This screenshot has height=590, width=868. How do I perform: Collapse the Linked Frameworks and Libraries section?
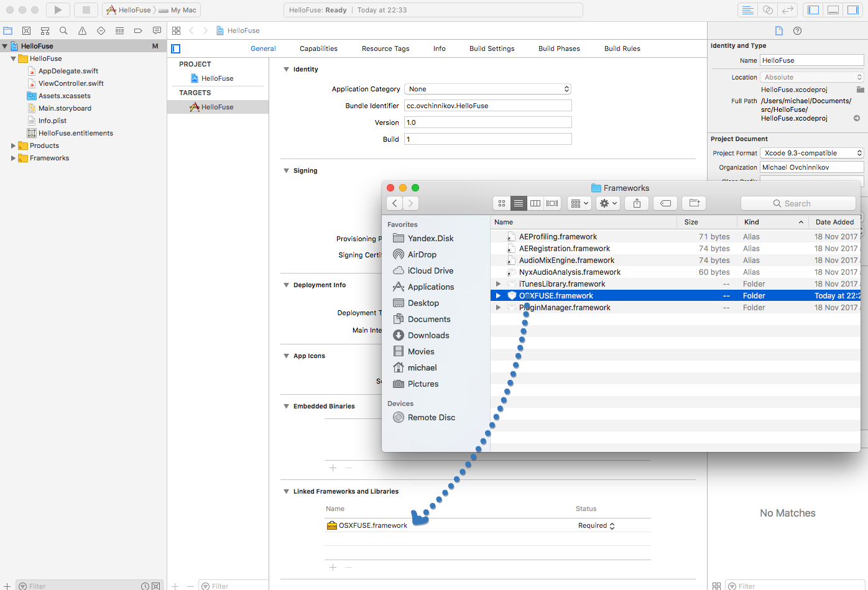[286, 491]
